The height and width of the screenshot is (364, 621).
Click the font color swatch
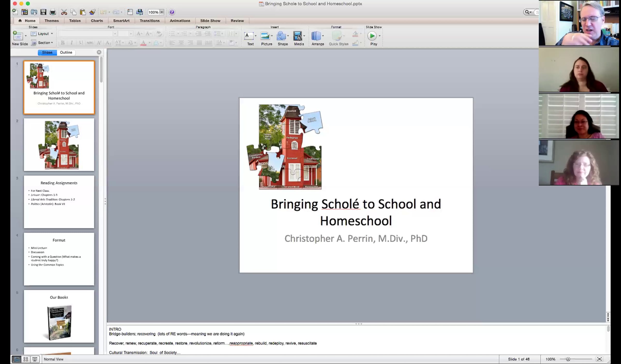coord(143,43)
